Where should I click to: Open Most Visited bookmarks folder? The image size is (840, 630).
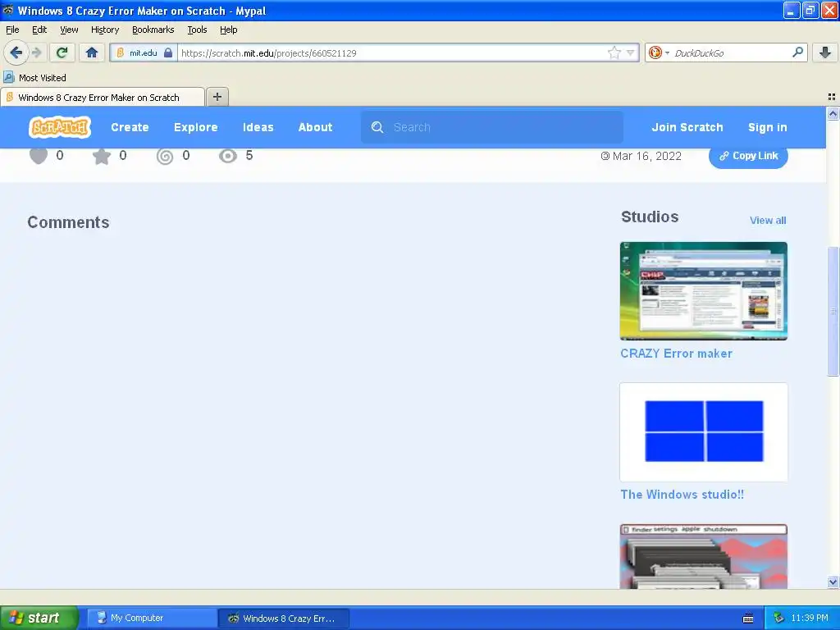coord(35,78)
